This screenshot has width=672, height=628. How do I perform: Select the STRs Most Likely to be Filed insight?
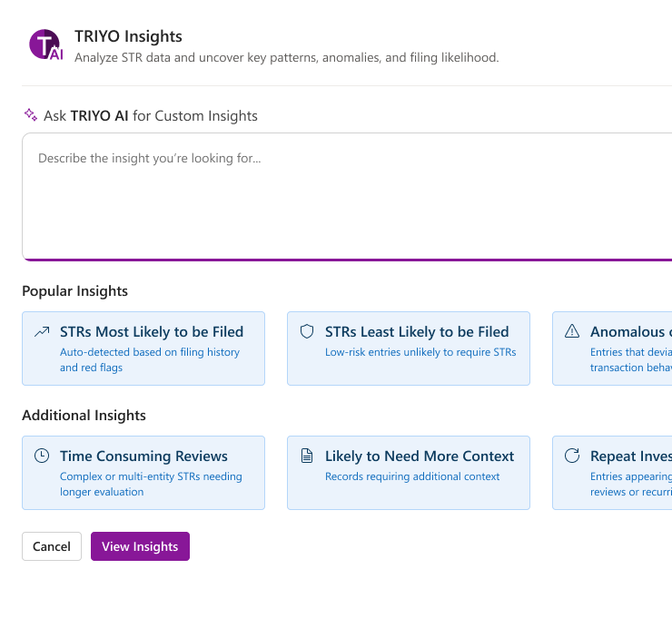[x=152, y=332]
